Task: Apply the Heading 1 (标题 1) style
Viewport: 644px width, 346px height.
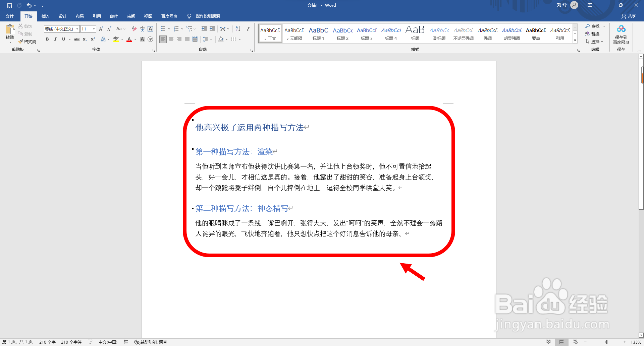Action: coord(318,33)
